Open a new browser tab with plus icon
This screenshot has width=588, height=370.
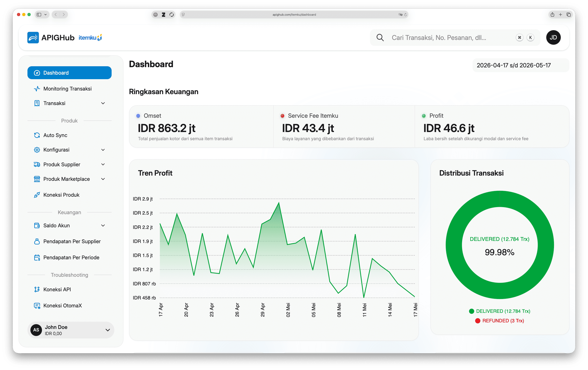click(560, 15)
